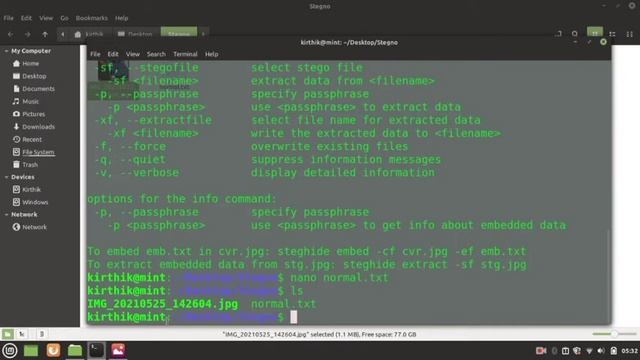Show tree view in the sidebar via status bar button

(22, 334)
